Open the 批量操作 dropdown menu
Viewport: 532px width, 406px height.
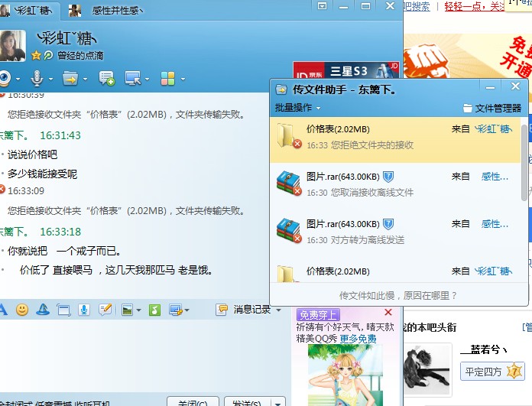click(297, 108)
